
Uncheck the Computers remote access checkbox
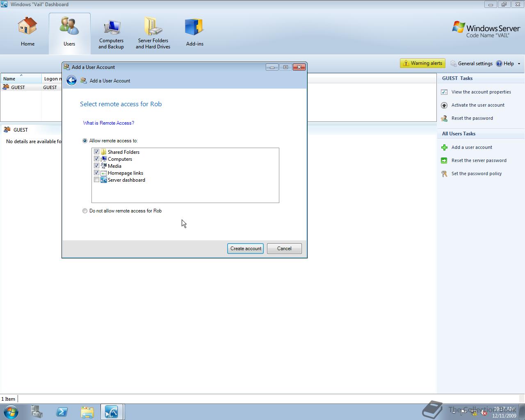click(x=96, y=159)
